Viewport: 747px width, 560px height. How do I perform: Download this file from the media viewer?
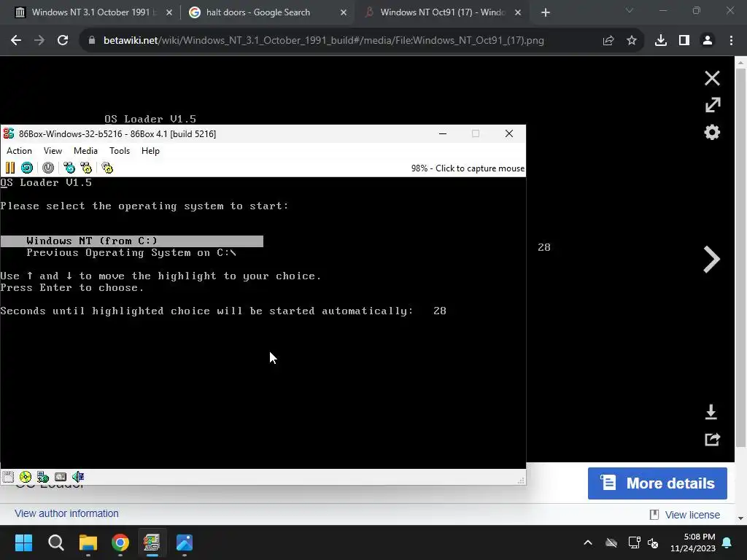pyautogui.click(x=711, y=412)
